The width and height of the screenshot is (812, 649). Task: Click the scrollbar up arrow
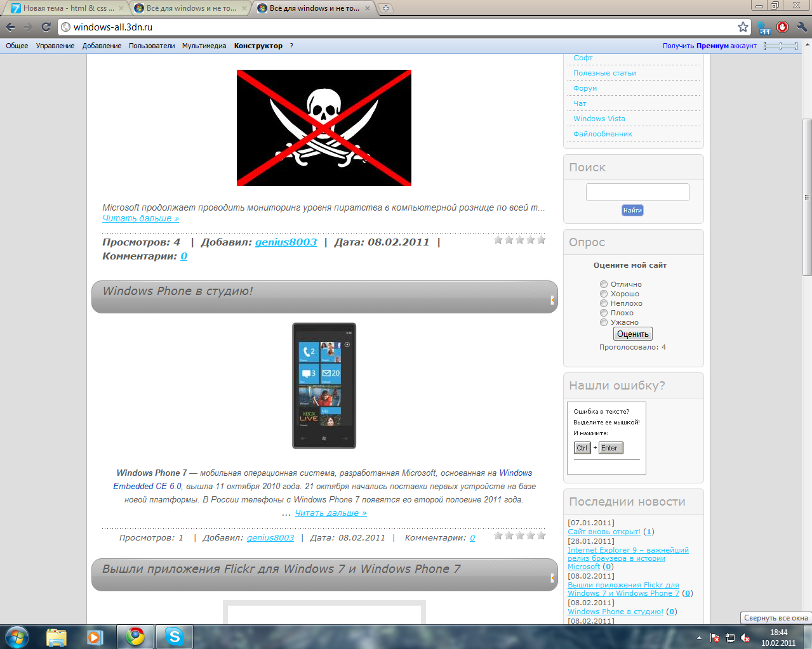807,44
